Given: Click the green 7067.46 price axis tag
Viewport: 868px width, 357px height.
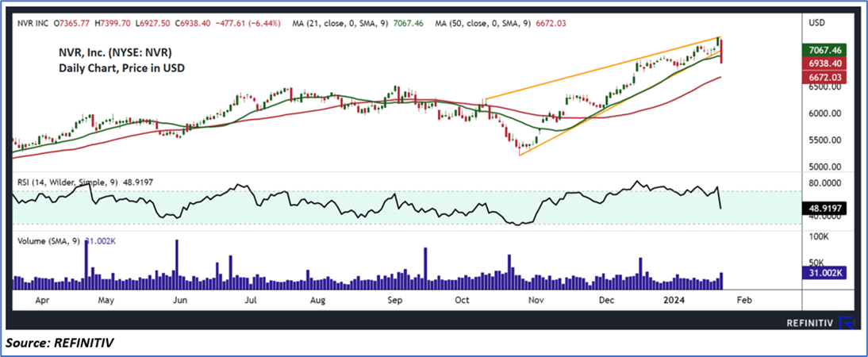Looking at the screenshot, I should [825, 50].
